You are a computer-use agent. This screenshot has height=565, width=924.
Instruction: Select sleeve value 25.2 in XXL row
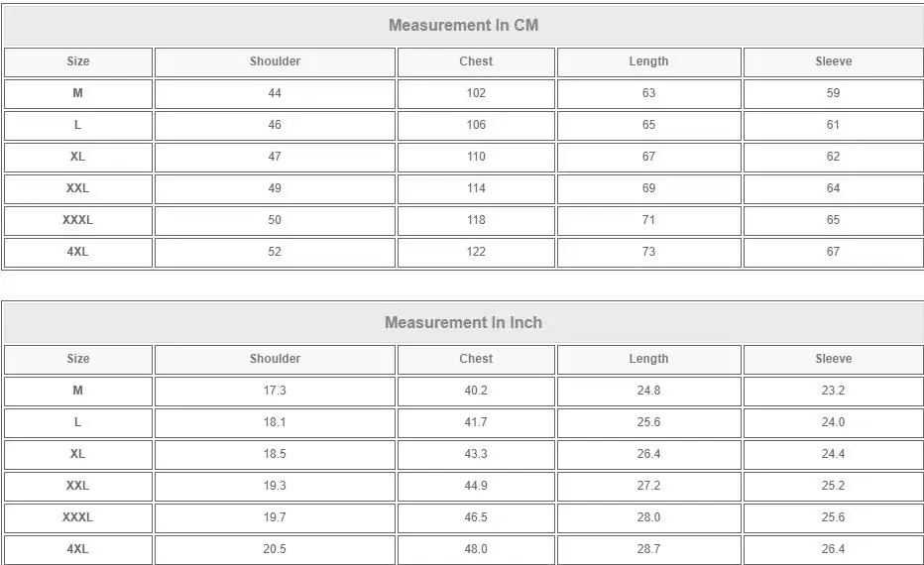coord(833,486)
